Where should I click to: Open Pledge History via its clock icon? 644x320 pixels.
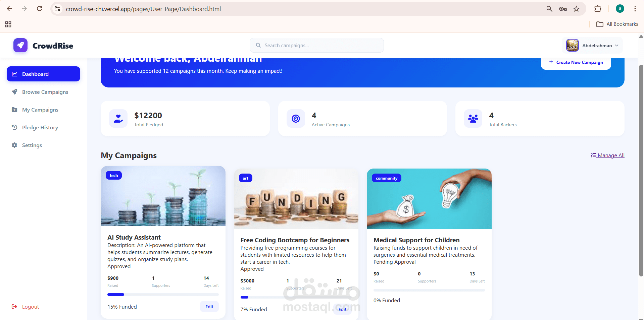tap(15, 127)
